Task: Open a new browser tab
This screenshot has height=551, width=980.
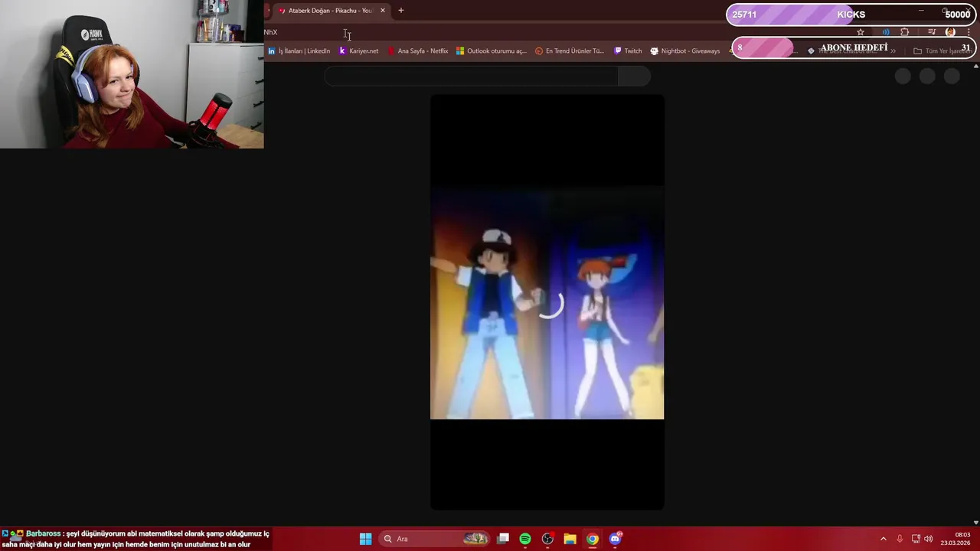Action: click(x=400, y=11)
